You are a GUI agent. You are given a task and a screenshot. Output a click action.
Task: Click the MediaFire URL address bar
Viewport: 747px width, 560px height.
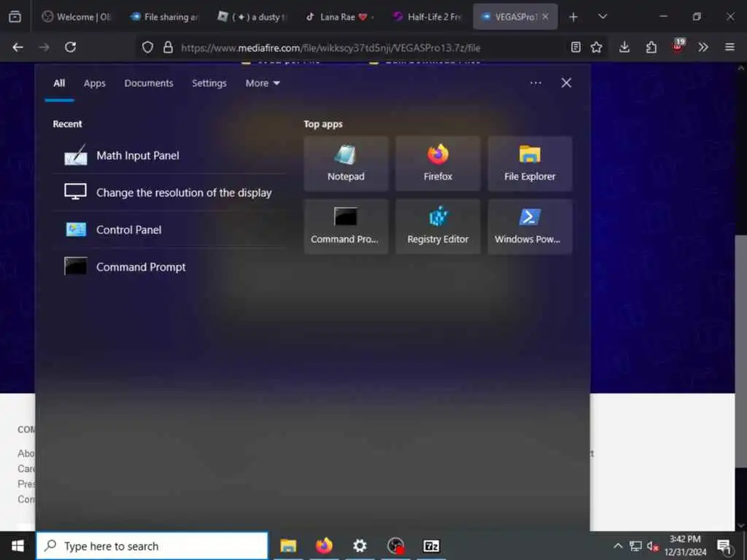tap(330, 47)
